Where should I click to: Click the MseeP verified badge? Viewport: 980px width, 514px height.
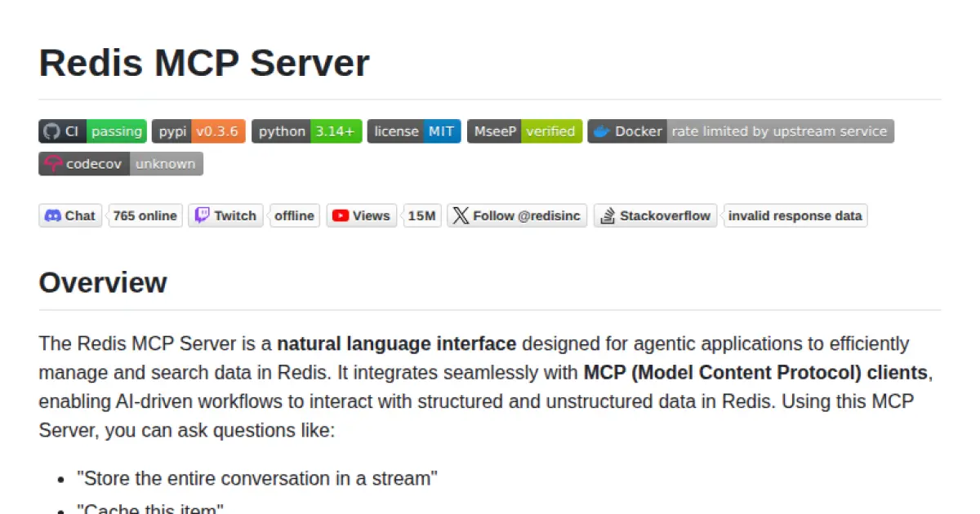coord(524,131)
